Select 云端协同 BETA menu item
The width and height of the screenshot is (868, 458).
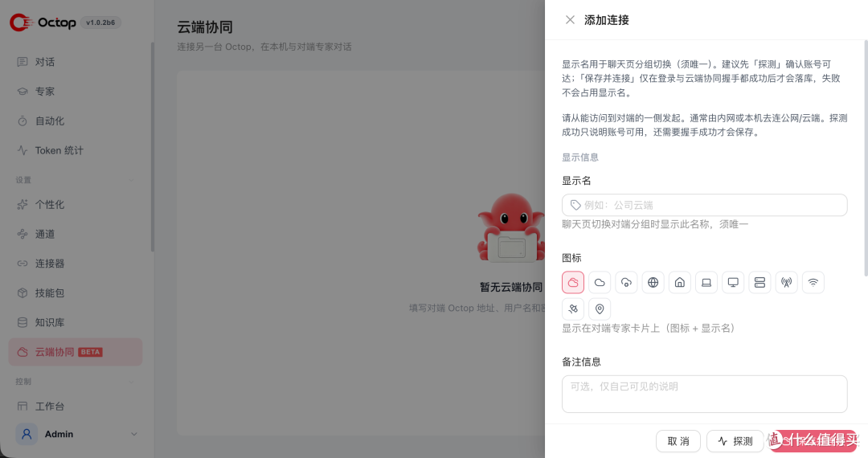point(76,352)
